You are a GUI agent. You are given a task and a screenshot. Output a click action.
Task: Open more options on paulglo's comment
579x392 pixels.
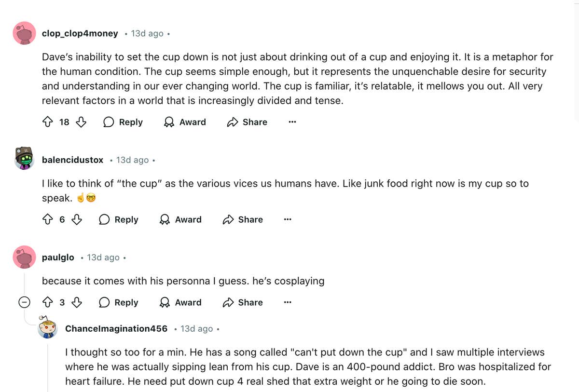(x=288, y=302)
